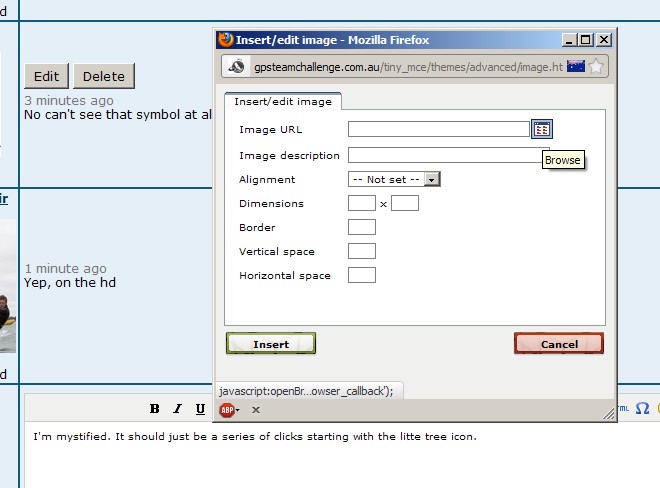Click the omega special character icon

coord(642,408)
